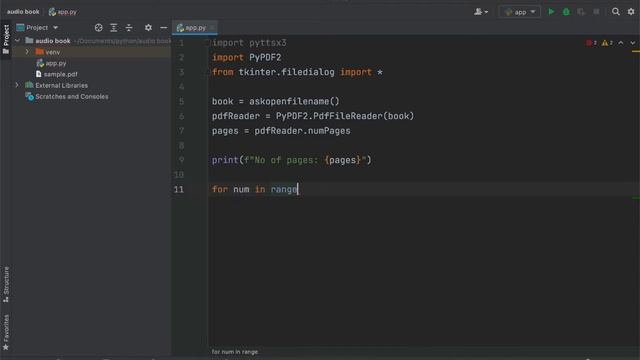
Task: Open the Structure side tool tab
Action: pyautogui.click(x=6, y=284)
